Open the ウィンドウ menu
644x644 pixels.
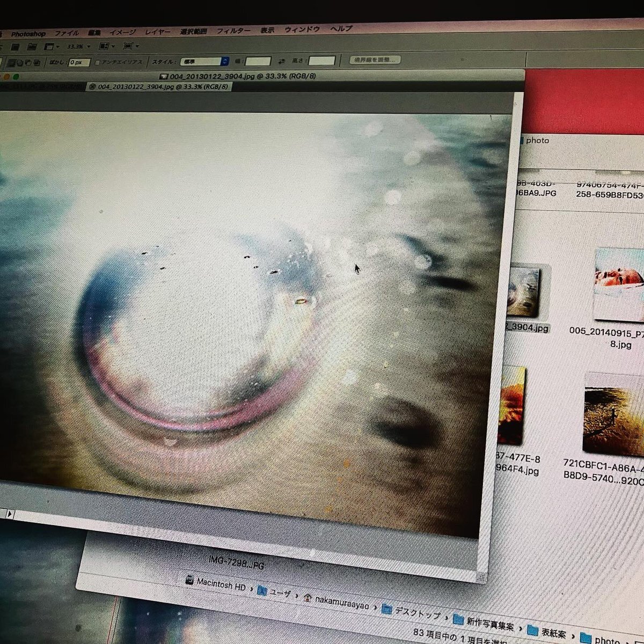(302, 30)
